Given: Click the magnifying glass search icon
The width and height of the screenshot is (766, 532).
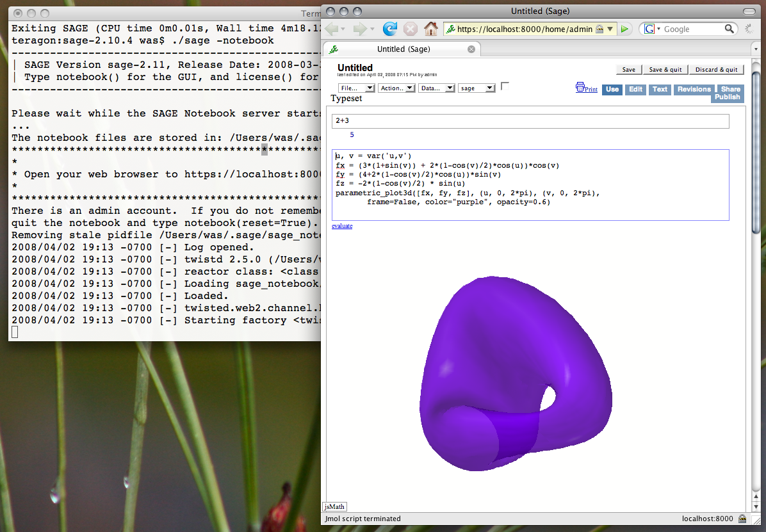Looking at the screenshot, I should pos(729,29).
